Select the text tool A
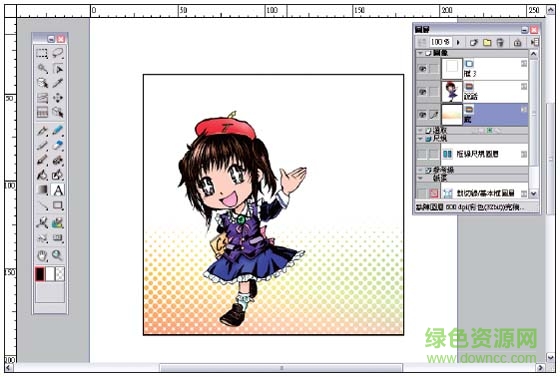560x377 pixels. pyautogui.click(x=58, y=190)
